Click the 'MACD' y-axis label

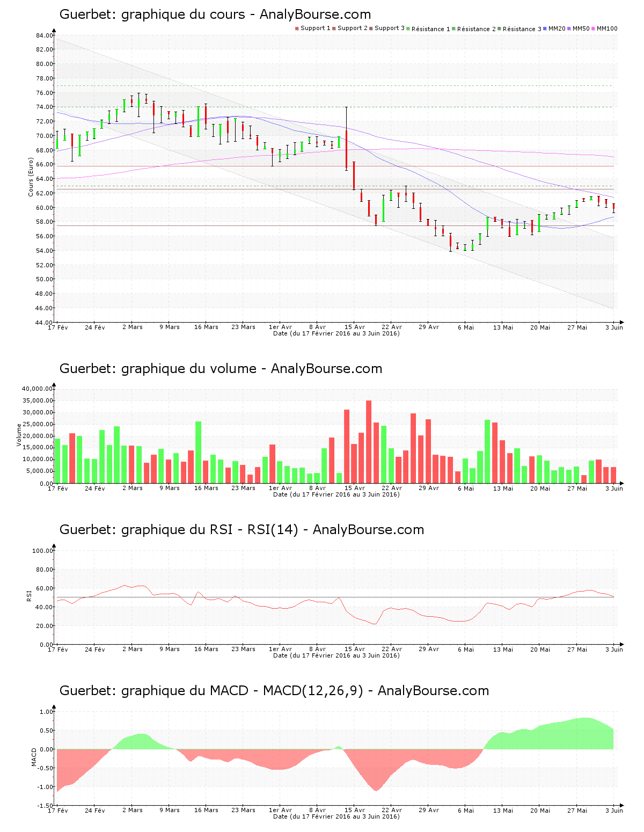[34, 757]
